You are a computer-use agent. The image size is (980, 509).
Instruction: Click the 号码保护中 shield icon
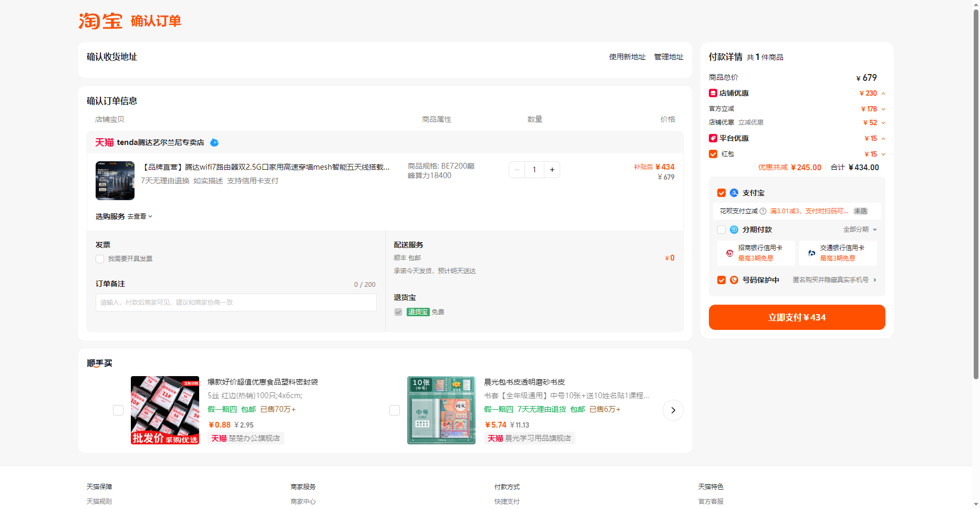pyautogui.click(x=734, y=280)
